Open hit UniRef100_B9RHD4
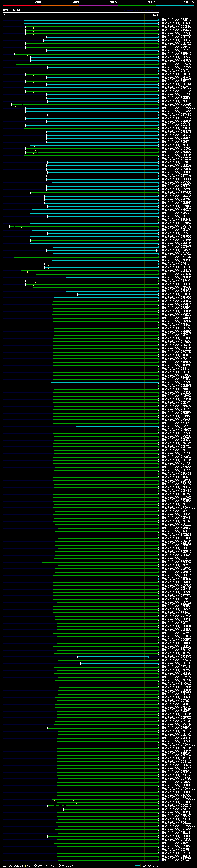 (x=177, y=98)
